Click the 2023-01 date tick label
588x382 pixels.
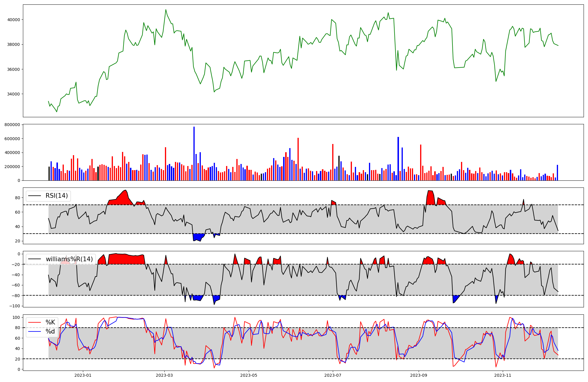83,375
